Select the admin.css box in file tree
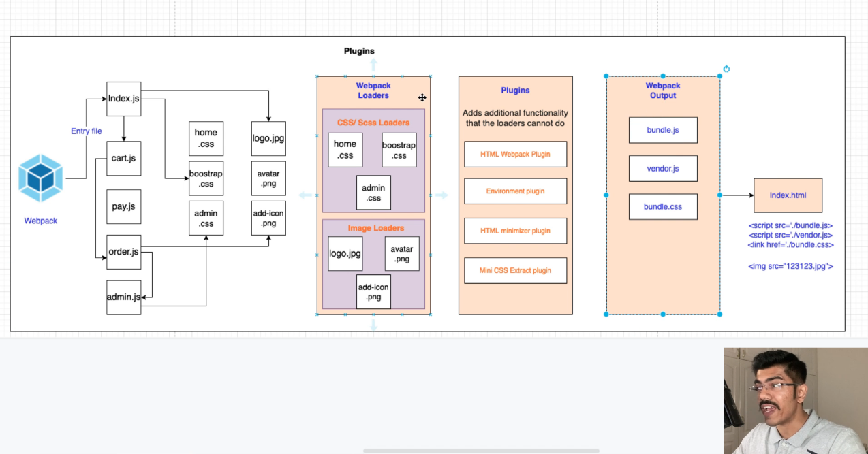 pyautogui.click(x=206, y=218)
